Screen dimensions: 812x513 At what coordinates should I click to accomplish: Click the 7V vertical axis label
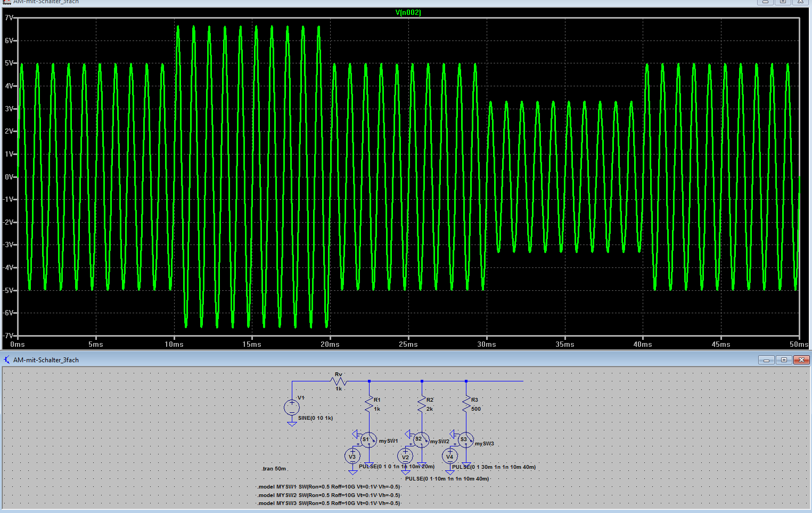pos(9,18)
